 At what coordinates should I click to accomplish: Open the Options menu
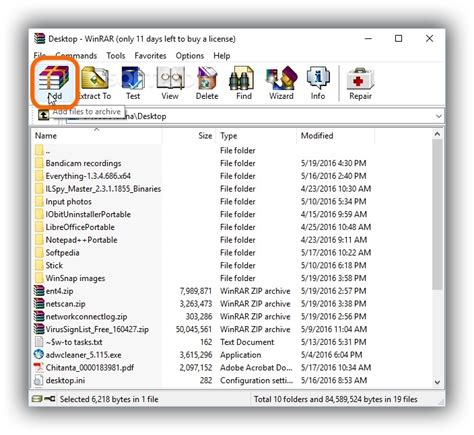pos(190,56)
